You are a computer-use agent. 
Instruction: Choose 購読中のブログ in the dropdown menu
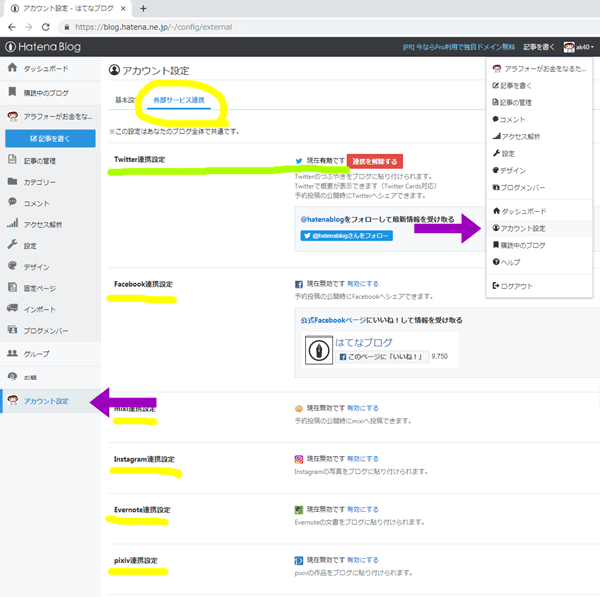(539, 245)
